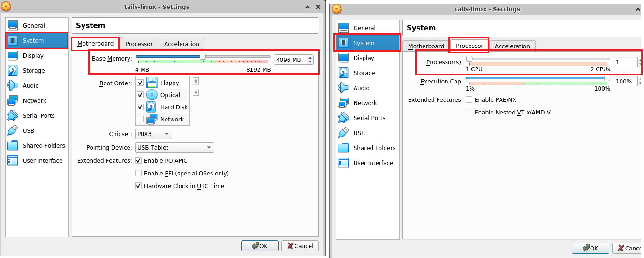Toggle Enable I/O APIC checkbox
Viewport: 644px width, 258px height.
[138, 160]
